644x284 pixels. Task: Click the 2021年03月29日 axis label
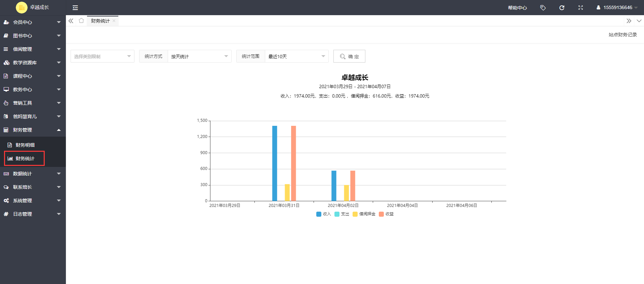pos(225,205)
